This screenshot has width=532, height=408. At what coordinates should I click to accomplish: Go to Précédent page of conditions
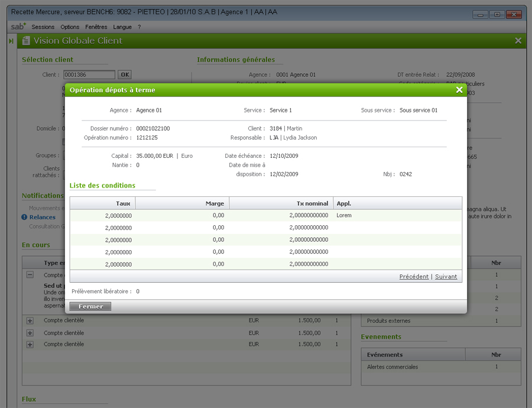414,277
